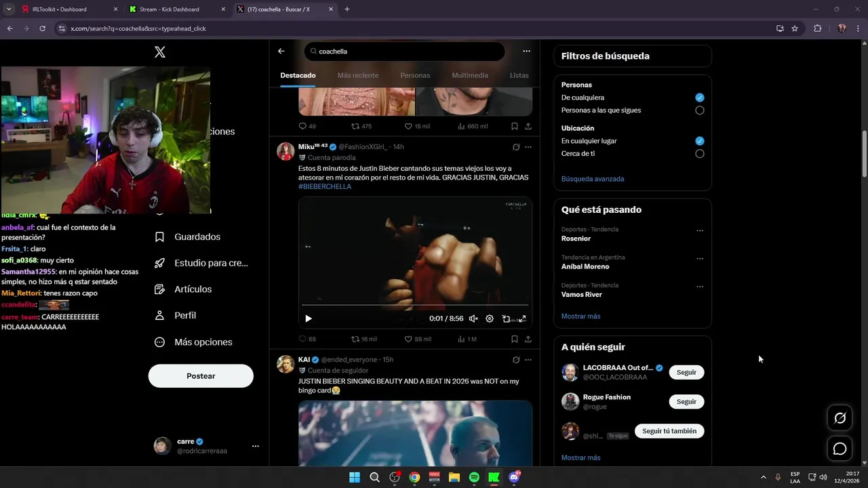
Task: Switch to IRLToolkit Dashboard browser tab
Action: (68, 9)
